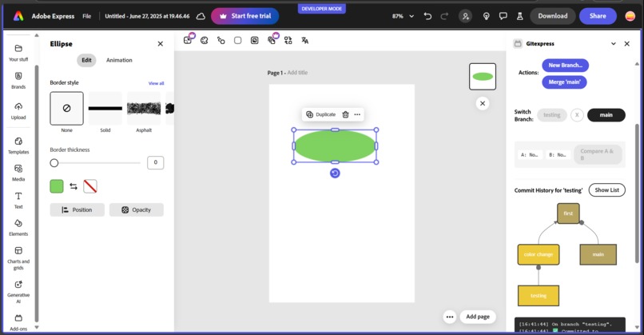Click Compare A & B button

tap(597, 154)
